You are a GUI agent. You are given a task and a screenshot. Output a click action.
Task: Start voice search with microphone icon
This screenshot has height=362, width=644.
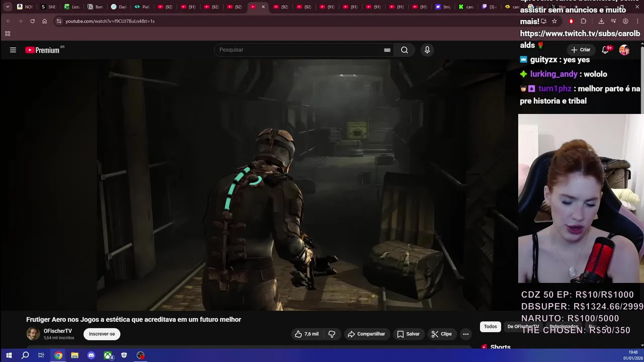click(427, 50)
